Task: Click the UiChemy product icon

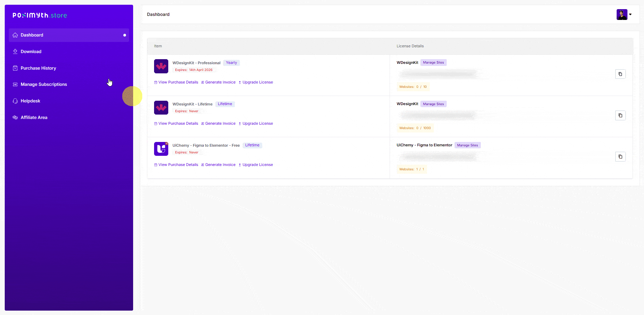Action: (161, 149)
